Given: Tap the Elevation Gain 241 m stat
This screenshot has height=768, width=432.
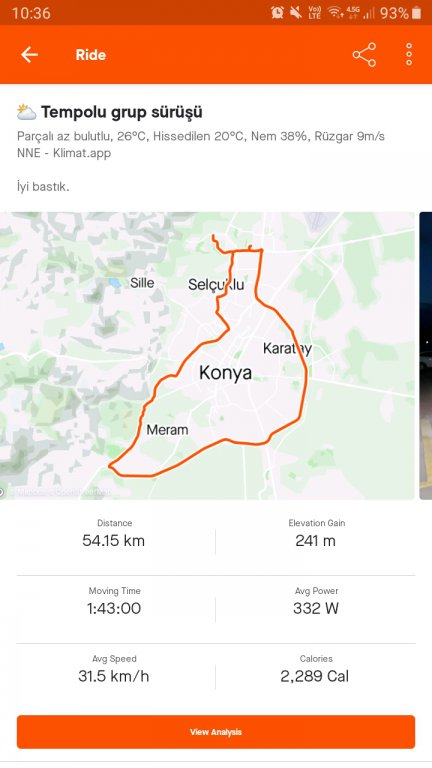Looking at the screenshot, I should tap(316, 534).
